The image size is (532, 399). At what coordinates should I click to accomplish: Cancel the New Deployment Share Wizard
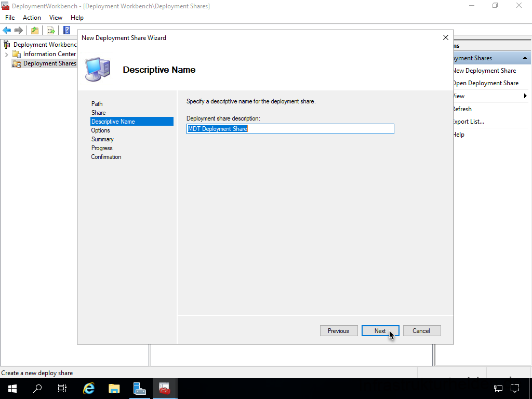tap(422, 331)
